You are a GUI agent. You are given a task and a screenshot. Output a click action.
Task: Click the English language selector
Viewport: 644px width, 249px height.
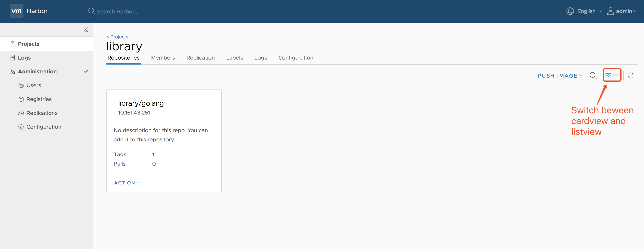point(583,11)
